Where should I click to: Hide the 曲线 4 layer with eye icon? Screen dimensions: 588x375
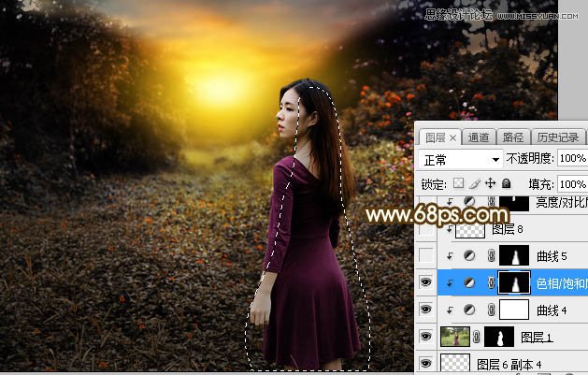coord(425,310)
